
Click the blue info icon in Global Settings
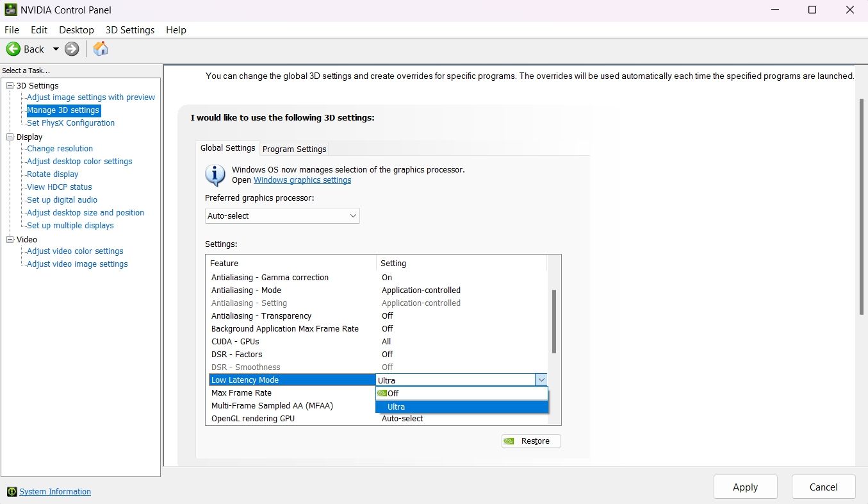(x=215, y=175)
